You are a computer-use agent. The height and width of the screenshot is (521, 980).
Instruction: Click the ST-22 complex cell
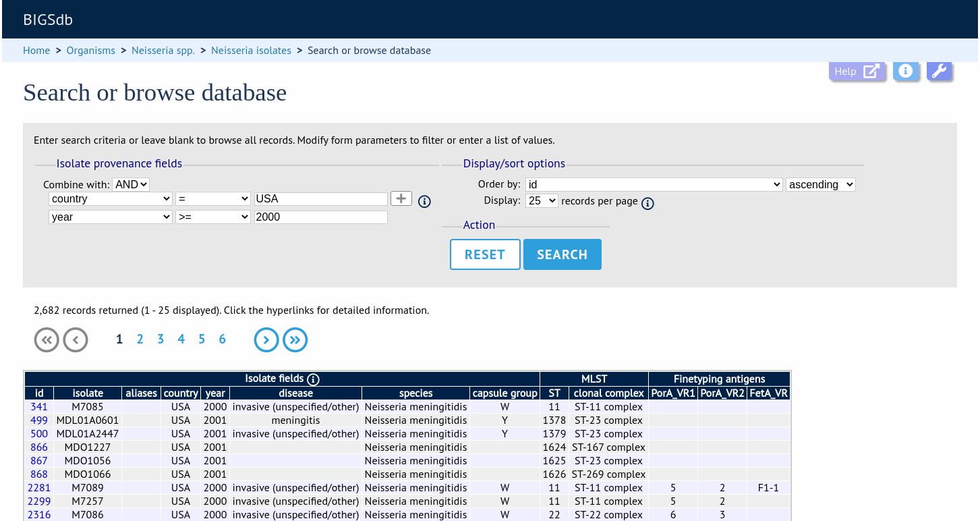coord(608,515)
